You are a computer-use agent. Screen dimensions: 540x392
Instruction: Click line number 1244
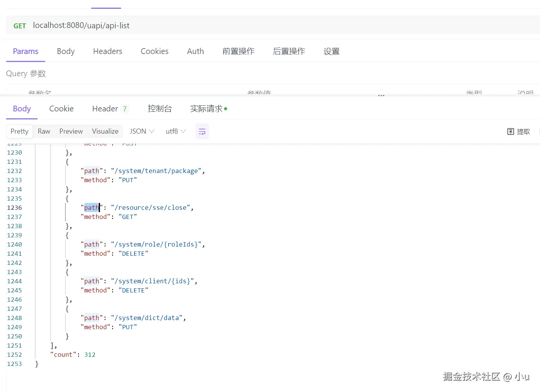(x=15, y=281)
